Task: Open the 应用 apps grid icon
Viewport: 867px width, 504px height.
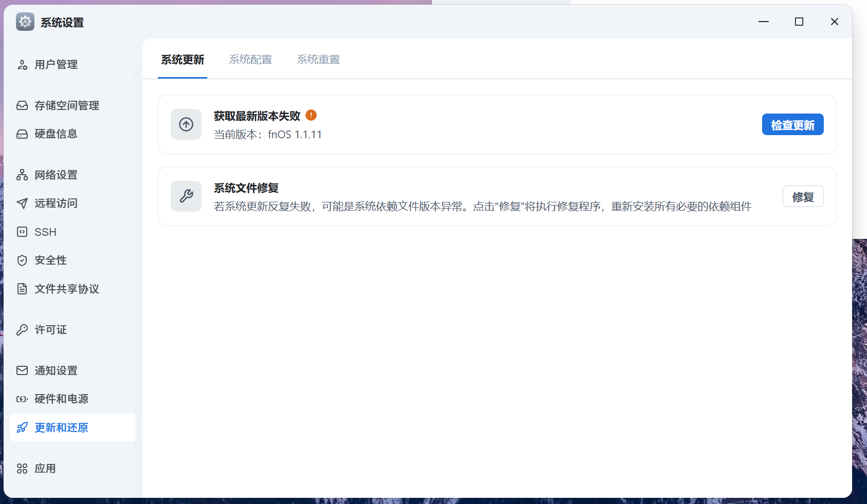Action: click(22, 469)
